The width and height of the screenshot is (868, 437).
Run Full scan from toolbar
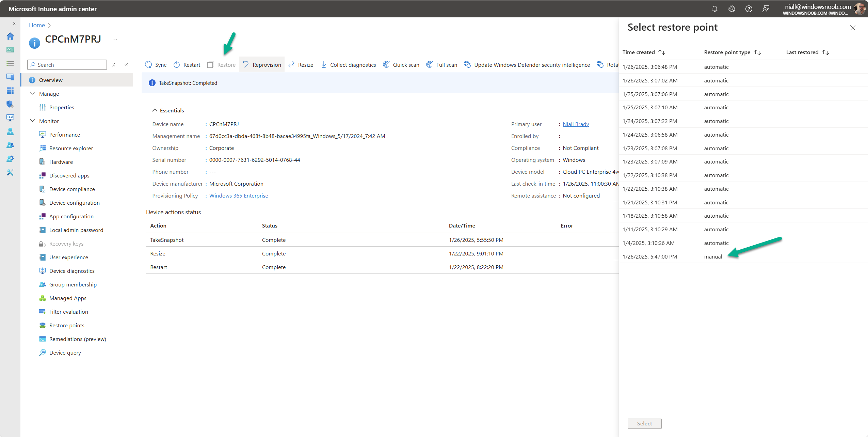441,65
